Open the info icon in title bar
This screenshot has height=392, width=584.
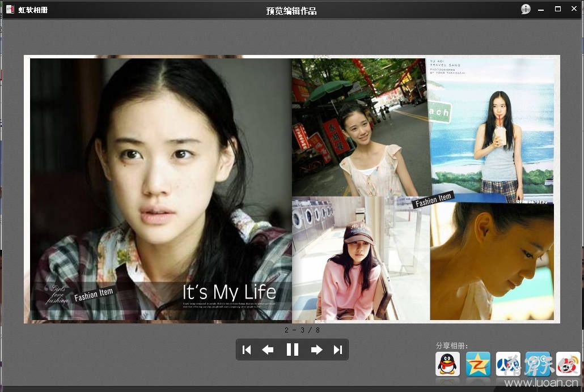(526, 9)
